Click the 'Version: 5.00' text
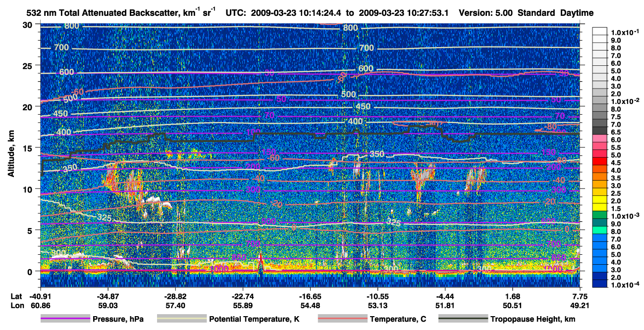Screen dimensions: 644x330 (x=486, y=13)
